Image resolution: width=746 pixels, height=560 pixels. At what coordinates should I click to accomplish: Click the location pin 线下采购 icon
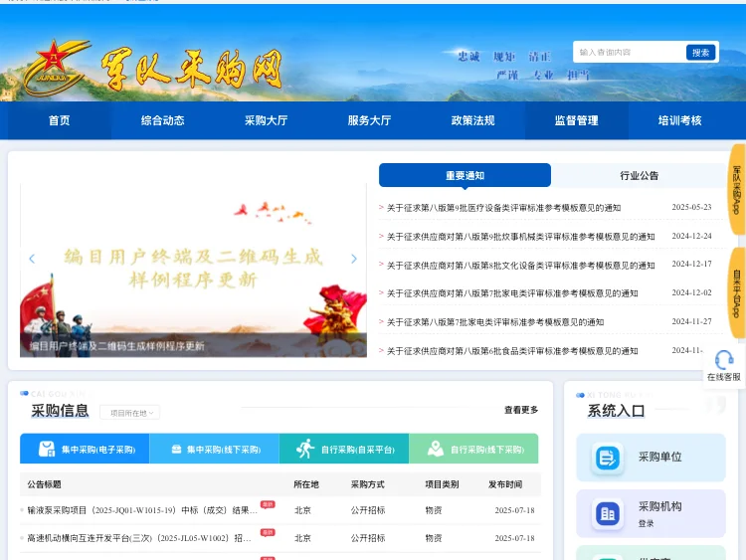point(436,449)
